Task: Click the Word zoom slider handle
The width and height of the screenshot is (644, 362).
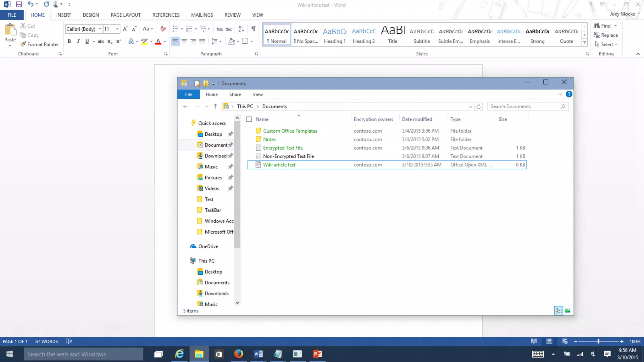Action: [598, 341]
